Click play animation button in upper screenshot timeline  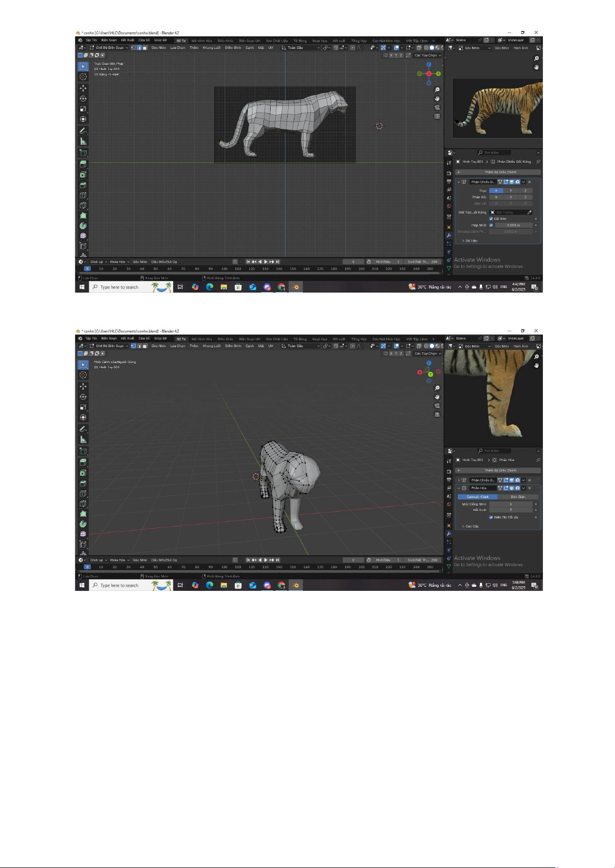(266, 262)
